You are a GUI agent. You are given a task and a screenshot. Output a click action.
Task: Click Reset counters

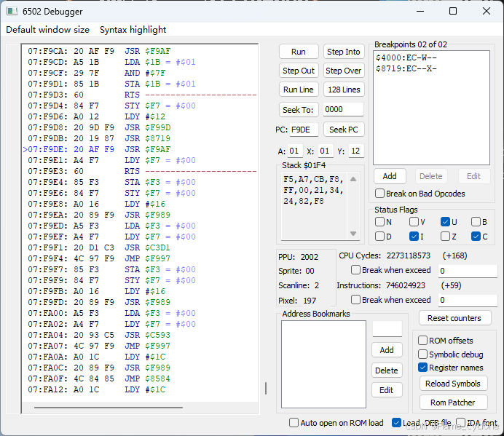click(454, 318)
